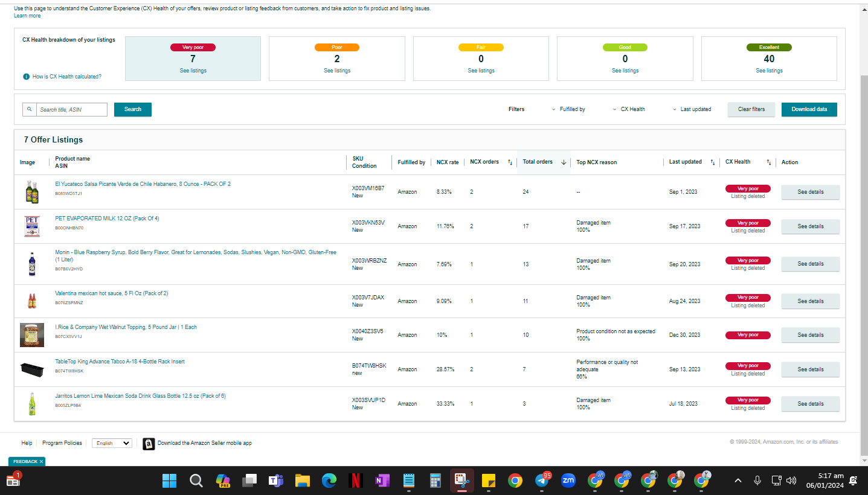The width and height of the screenshot is (868, 495).
Task: Open the Fulfilled by filter dropdown
Action: [568, 109]
